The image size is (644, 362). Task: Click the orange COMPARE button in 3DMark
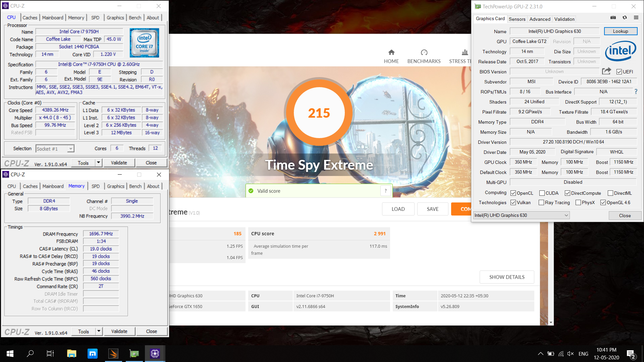tap(462, 209)
